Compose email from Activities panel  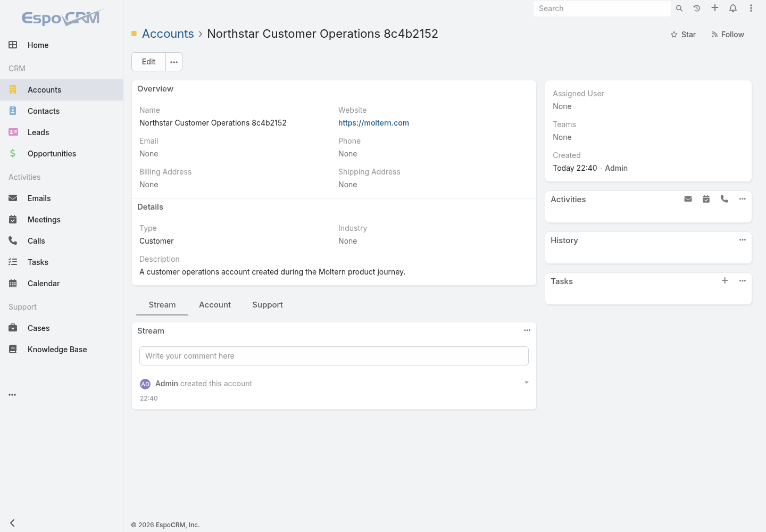coord(688,199)
